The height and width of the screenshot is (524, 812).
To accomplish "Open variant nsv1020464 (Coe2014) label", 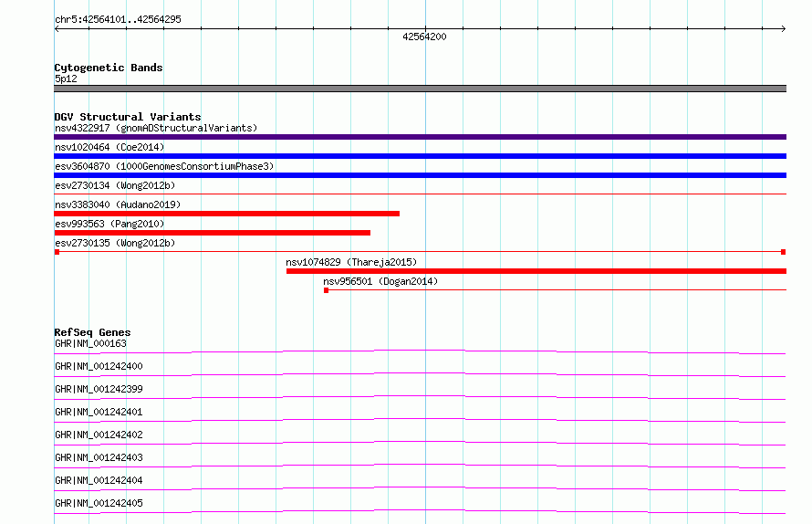I will tap(109, 147).
